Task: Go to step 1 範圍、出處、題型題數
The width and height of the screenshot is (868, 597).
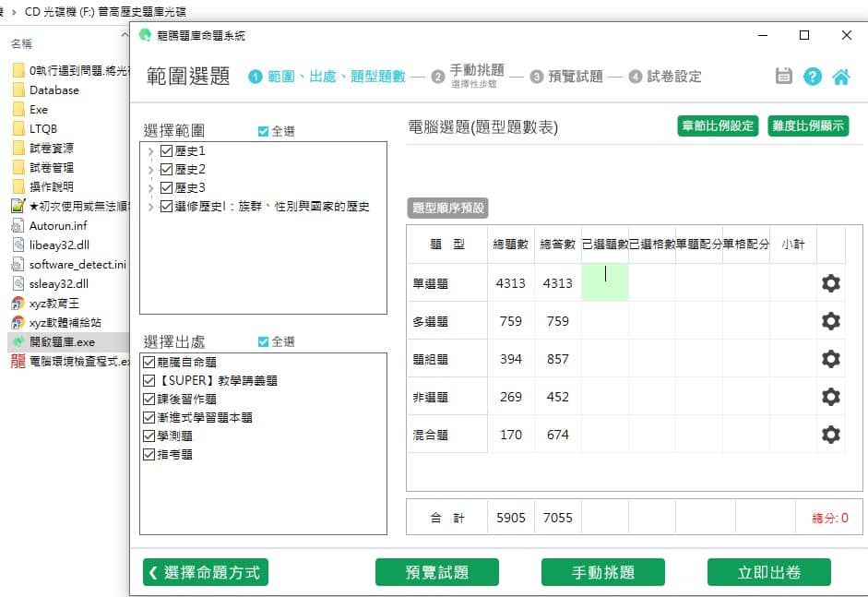Action: tap(327, 77)
